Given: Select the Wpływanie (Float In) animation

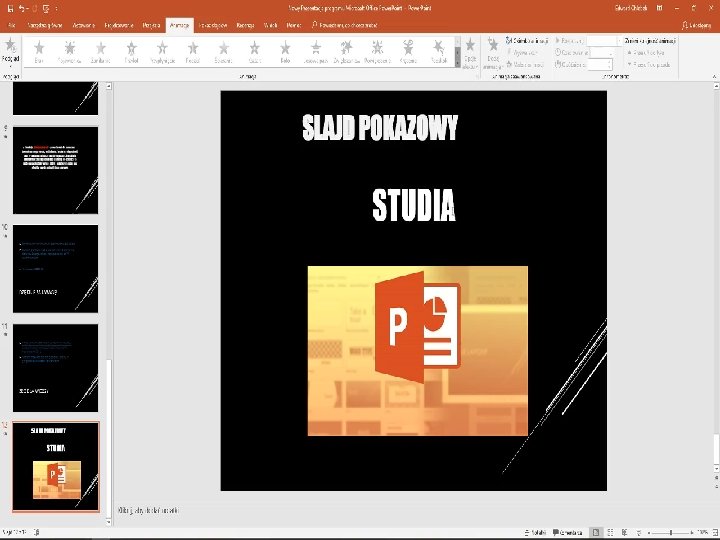Looking at the screenshot, I should pos(162,51).
